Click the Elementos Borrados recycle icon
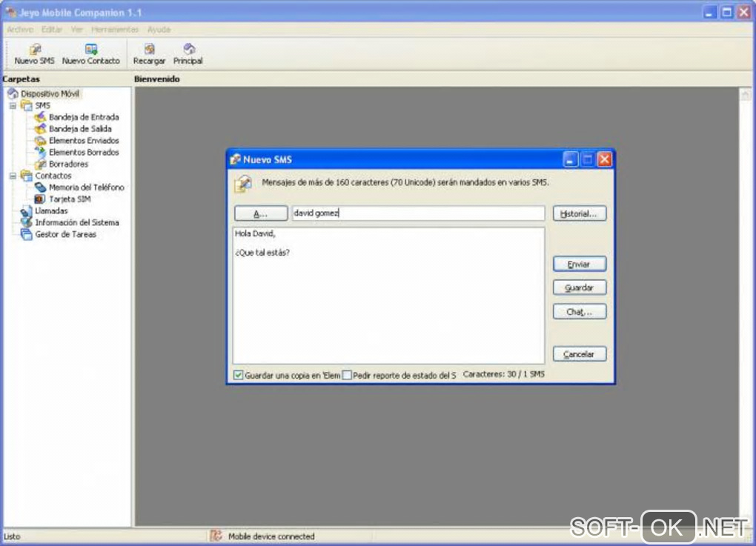 (41, 153)
